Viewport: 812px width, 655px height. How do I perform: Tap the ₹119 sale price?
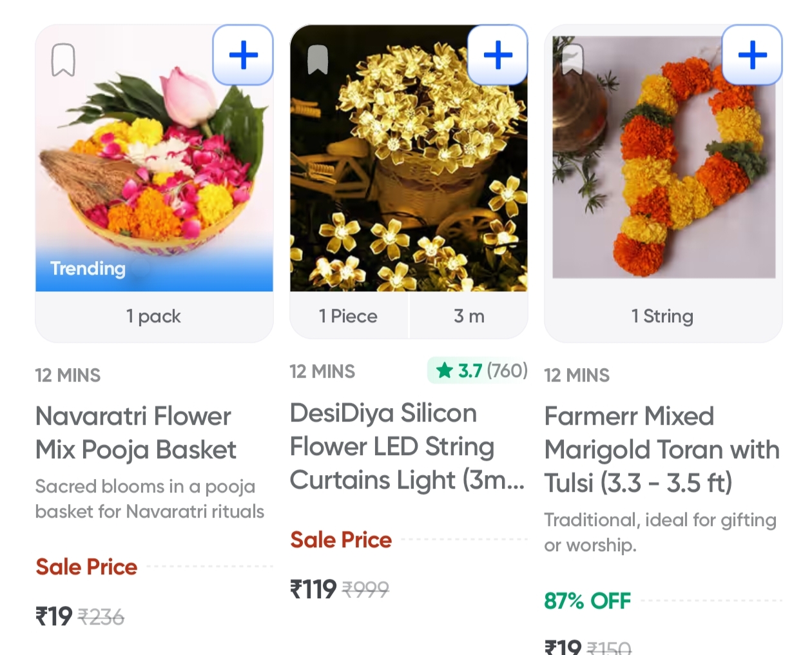click(313, 589)
